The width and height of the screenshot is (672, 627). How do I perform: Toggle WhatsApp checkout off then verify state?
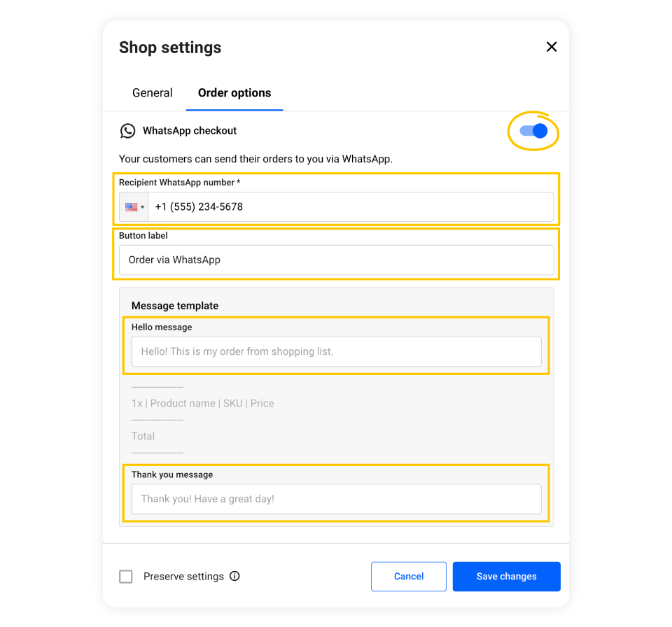(533, 131)
